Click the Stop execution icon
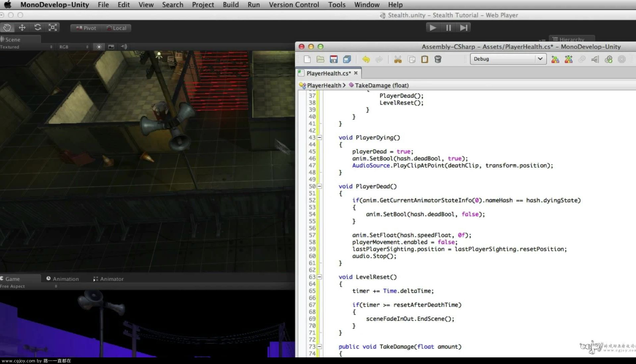Image resolution: width=636 pixels, height=364 pixels. (x=622, y=59)
